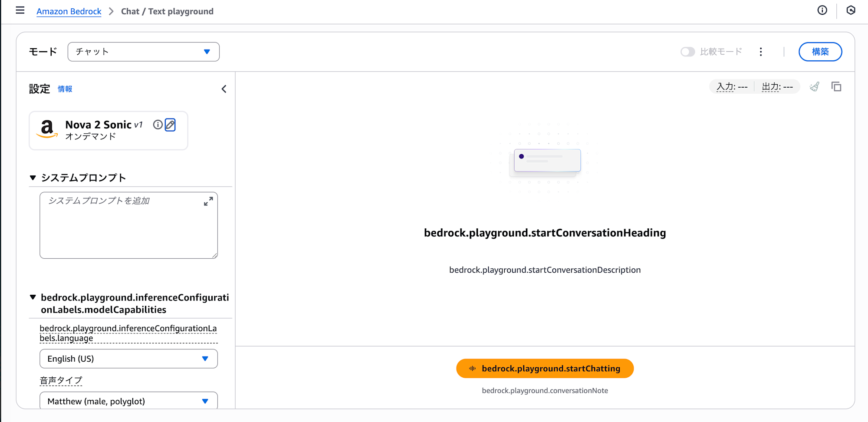The image size is (868, 422).
Task: Click the 設定 heading
Action: pos(39,89)
